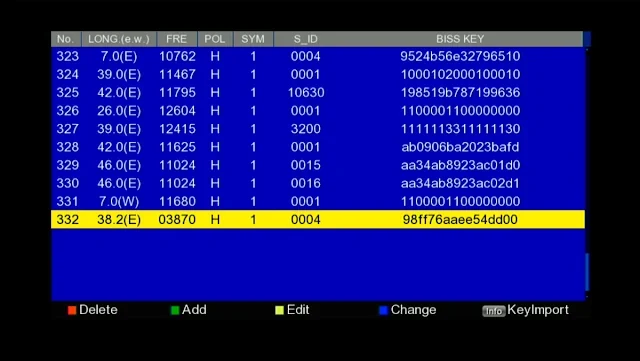Select the Add label
The image size is (640, 361).
tap(194, 310)
